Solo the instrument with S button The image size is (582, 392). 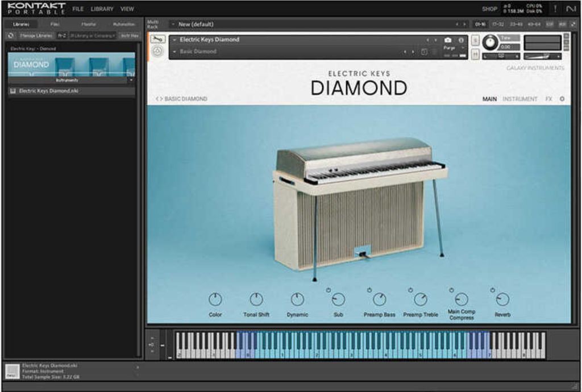pyautogui.click(x=475, y=40)
